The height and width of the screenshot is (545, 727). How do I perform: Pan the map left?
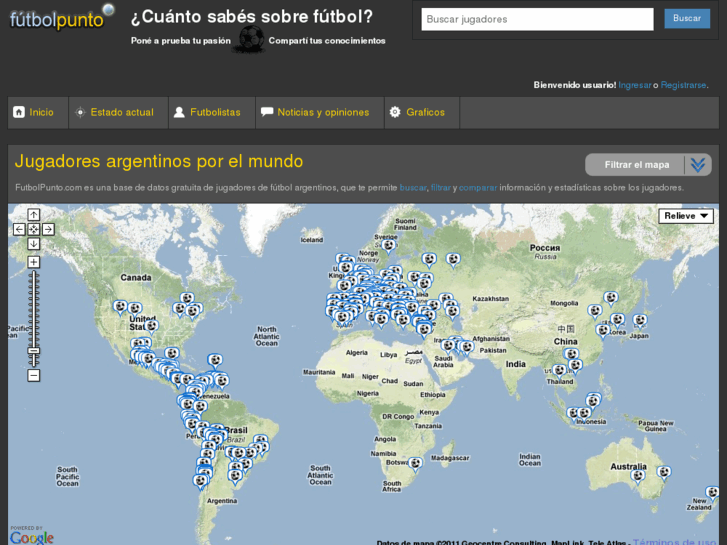coord(19,229)
